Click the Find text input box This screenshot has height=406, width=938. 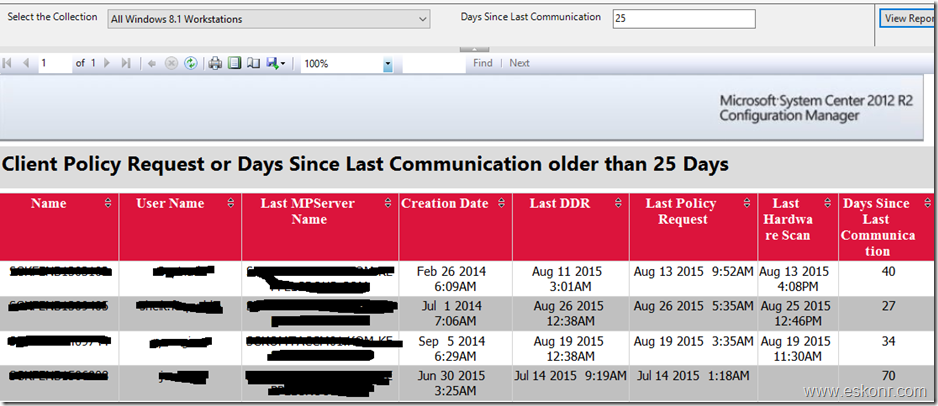434,64
